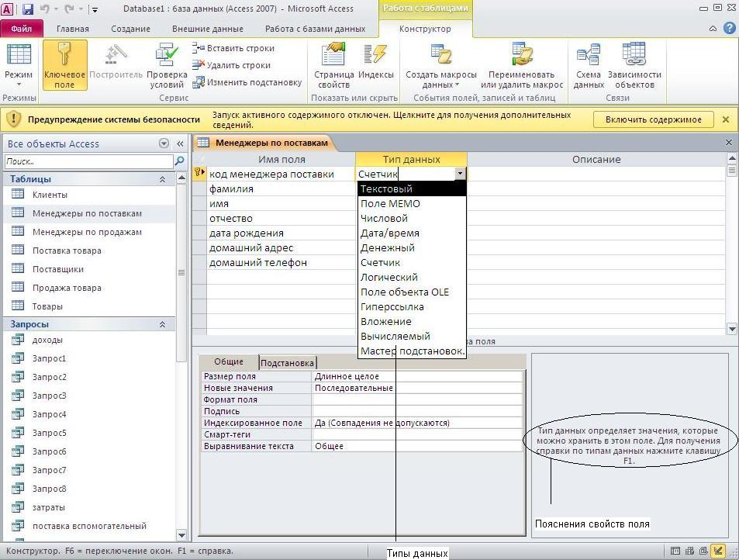
Task: Click the Тип данных column header
Action: click(411, 159)
